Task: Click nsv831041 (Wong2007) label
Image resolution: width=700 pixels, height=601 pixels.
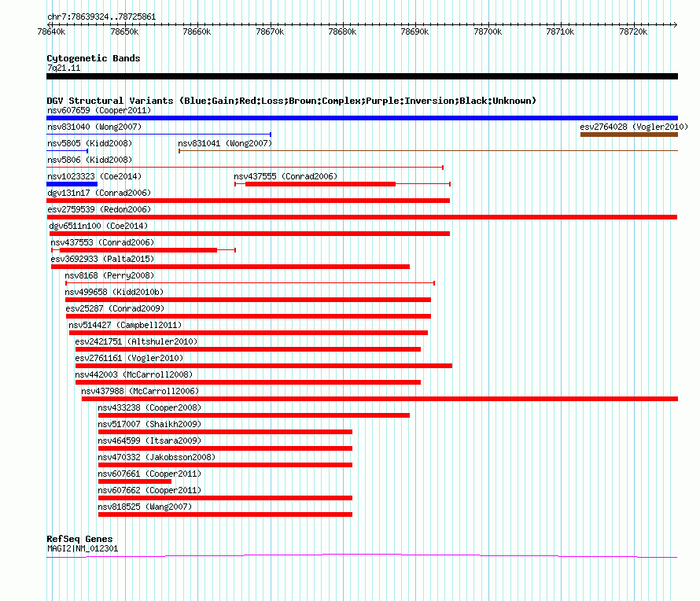Action: point(225,143)
